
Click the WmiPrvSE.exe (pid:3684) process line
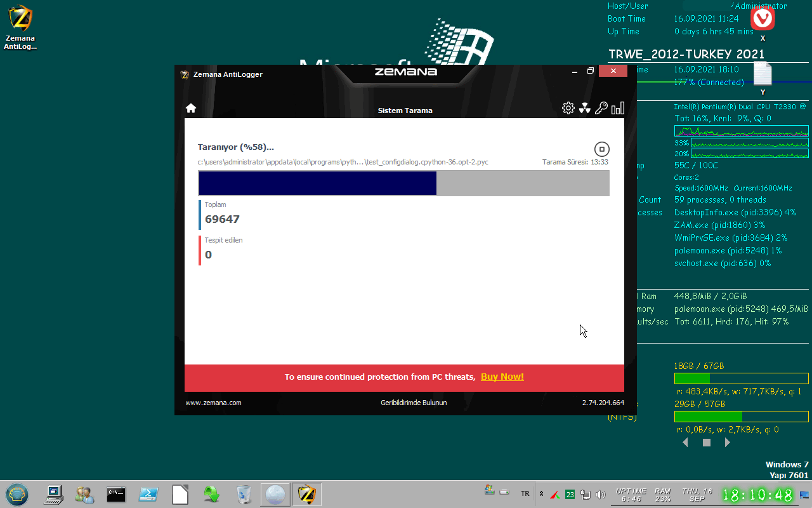731,237
